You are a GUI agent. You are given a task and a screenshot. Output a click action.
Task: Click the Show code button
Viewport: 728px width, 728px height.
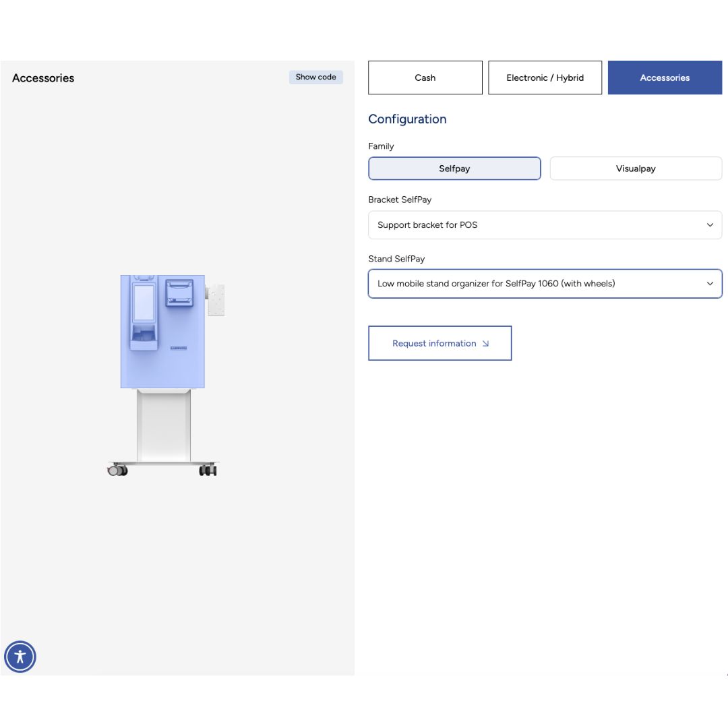point(315,77)
